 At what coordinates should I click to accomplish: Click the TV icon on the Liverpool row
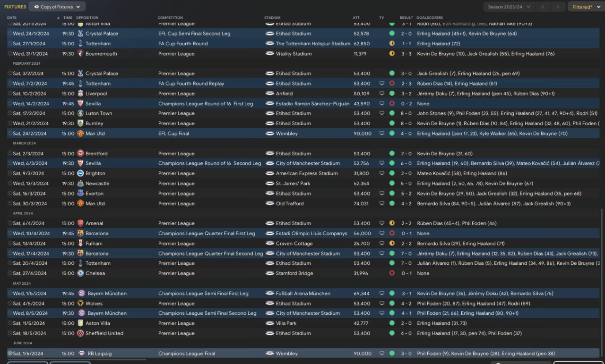(382, 93)
